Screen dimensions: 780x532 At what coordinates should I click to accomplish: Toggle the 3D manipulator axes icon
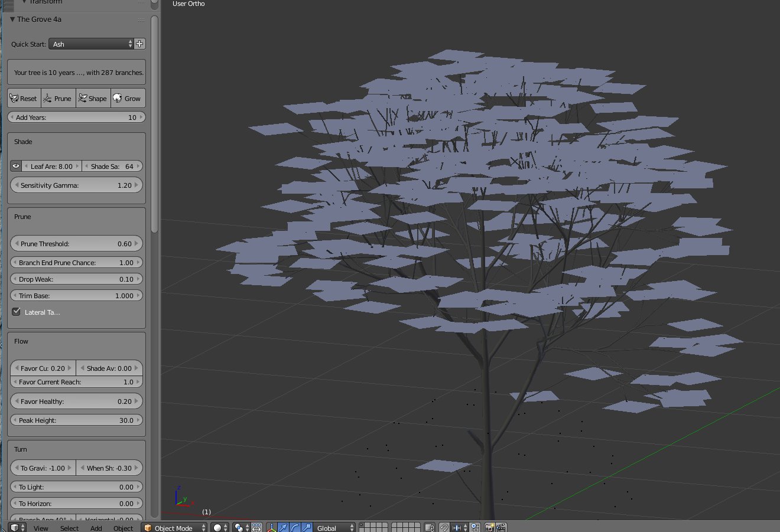(272, 528)
